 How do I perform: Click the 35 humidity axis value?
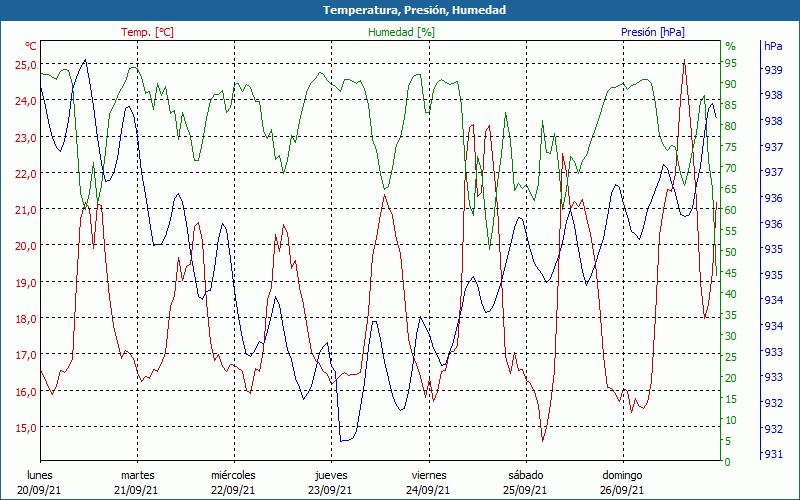[731, 315]
